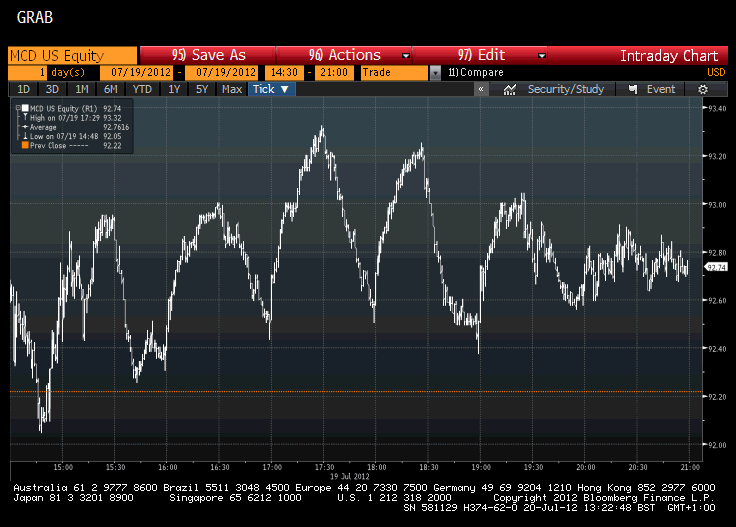Click the average marker icon in legend
The height and width of the screenshot is (527, 736).
click(x=25, y=127)
